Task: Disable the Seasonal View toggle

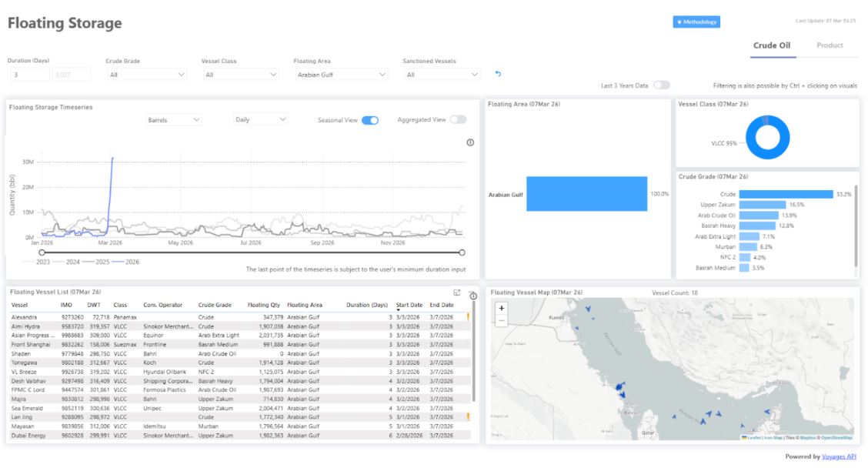Action: 369,120
